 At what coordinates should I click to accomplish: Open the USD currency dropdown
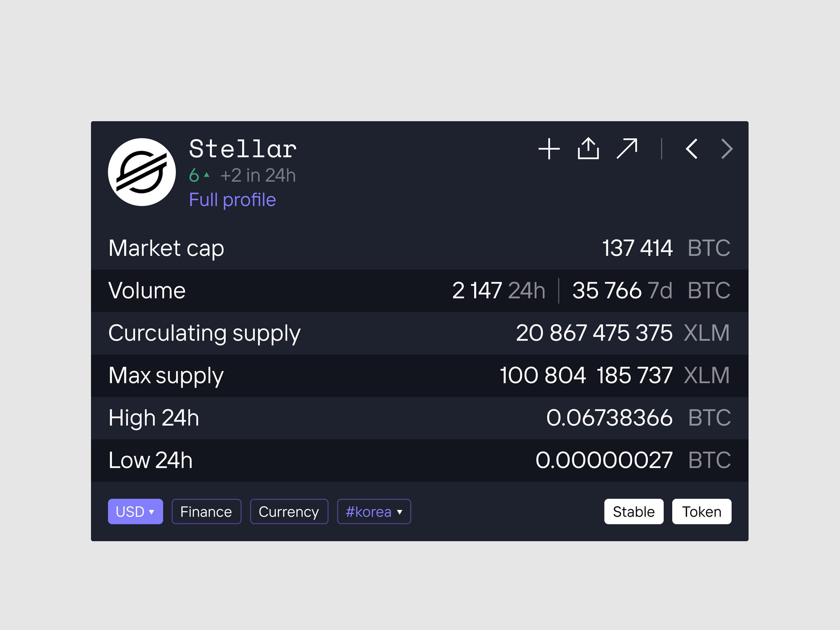pos(135,511)
